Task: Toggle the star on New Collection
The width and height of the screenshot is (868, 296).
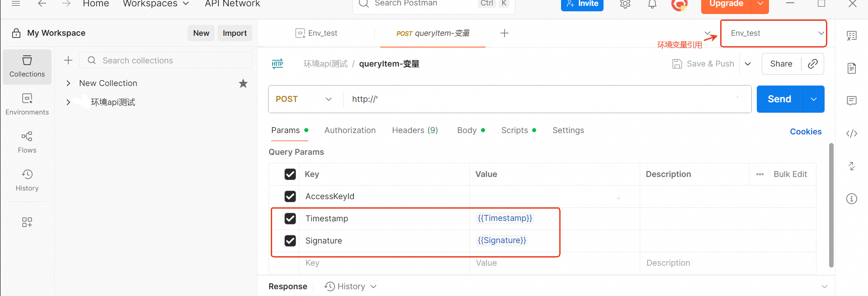Action: 243,83
